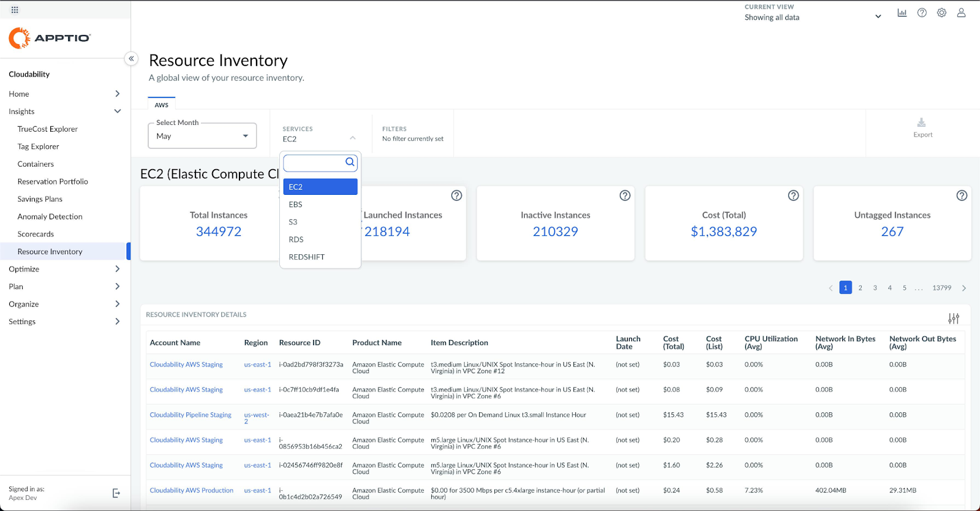Open the column settings sliders icon

click(954, 319)
